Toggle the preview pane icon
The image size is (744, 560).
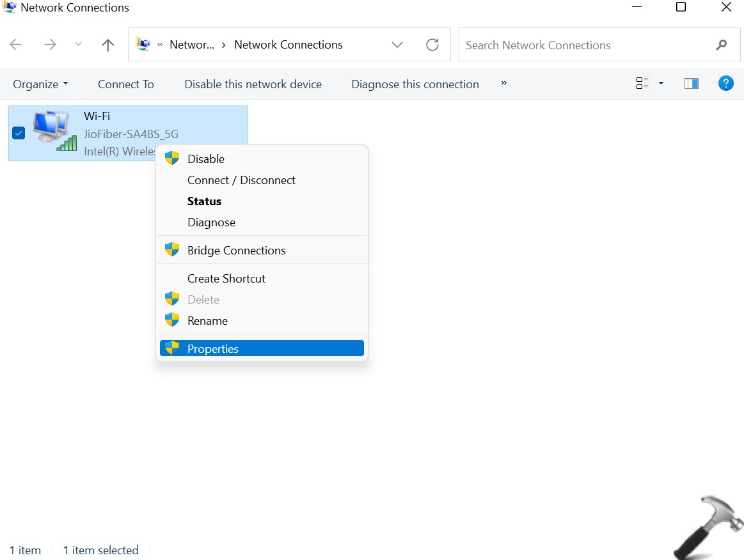click(691, 84)
